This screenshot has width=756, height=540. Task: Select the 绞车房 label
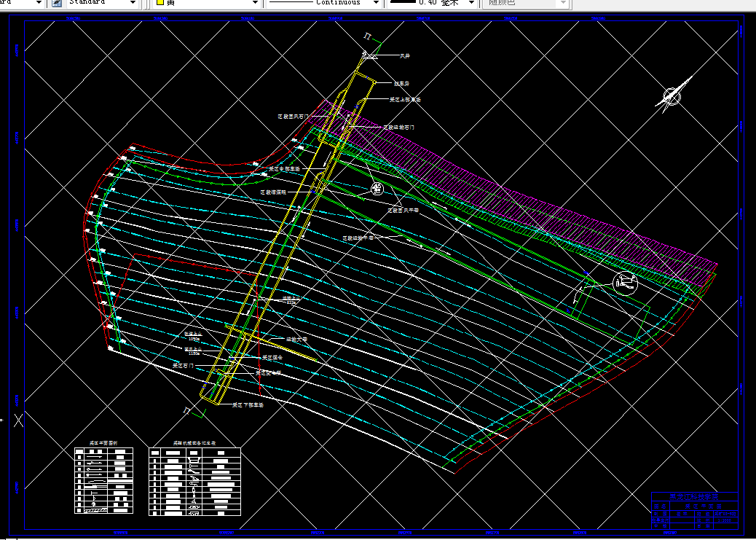(401, 84)
